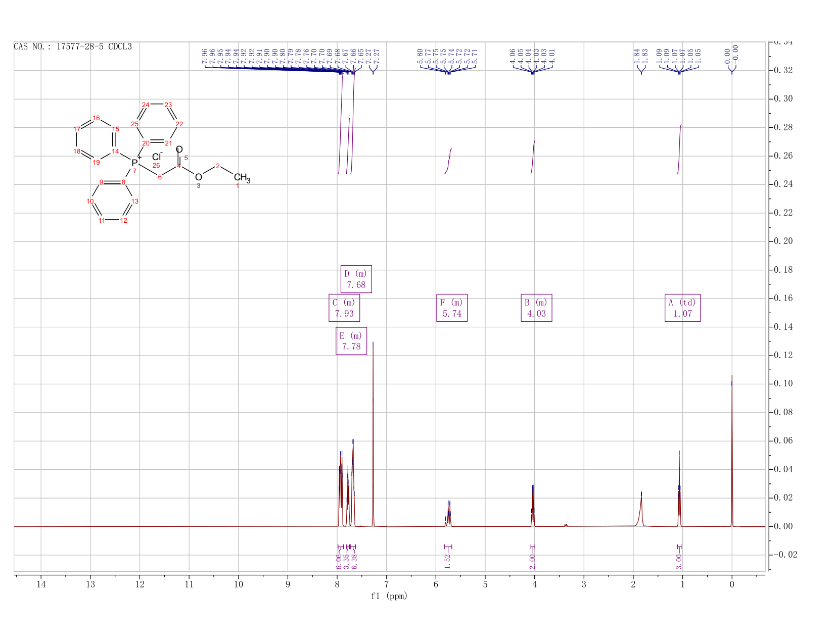This screenshot has height=644, width=834.
Task: Click the 0.20 intensity axis label
Action: 782,241
